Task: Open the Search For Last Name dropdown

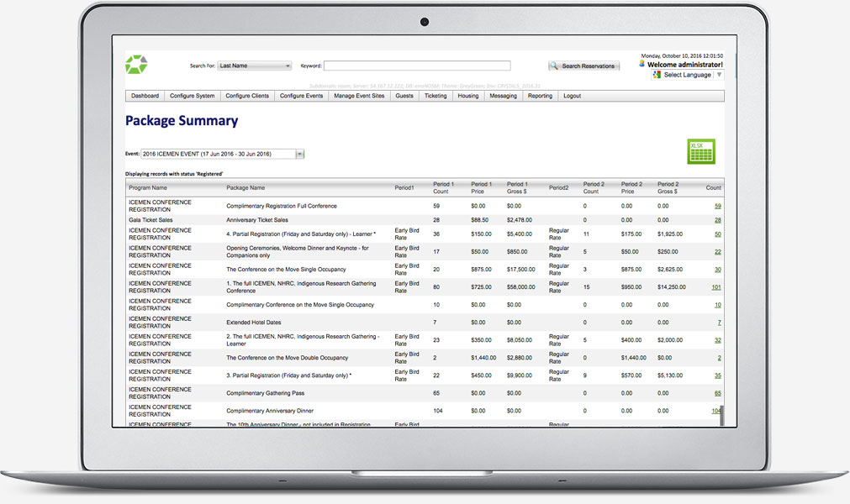Action: 255,66
